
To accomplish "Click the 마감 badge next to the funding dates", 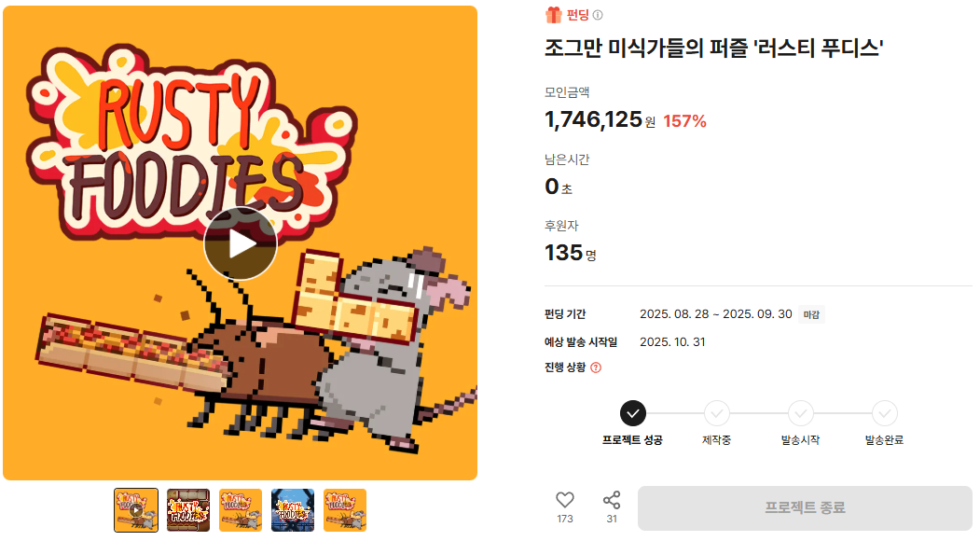I will tap(811, 314).
